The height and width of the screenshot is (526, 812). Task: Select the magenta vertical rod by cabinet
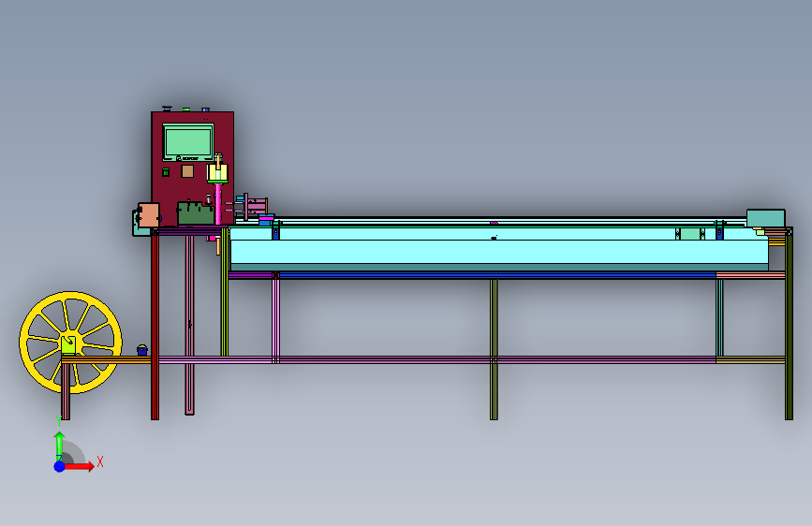click(218, 204)
